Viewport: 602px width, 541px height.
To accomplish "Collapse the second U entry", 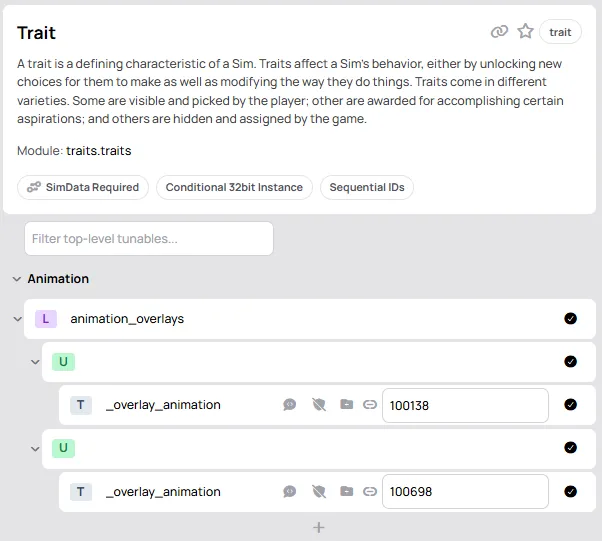I will click(35, 448).
